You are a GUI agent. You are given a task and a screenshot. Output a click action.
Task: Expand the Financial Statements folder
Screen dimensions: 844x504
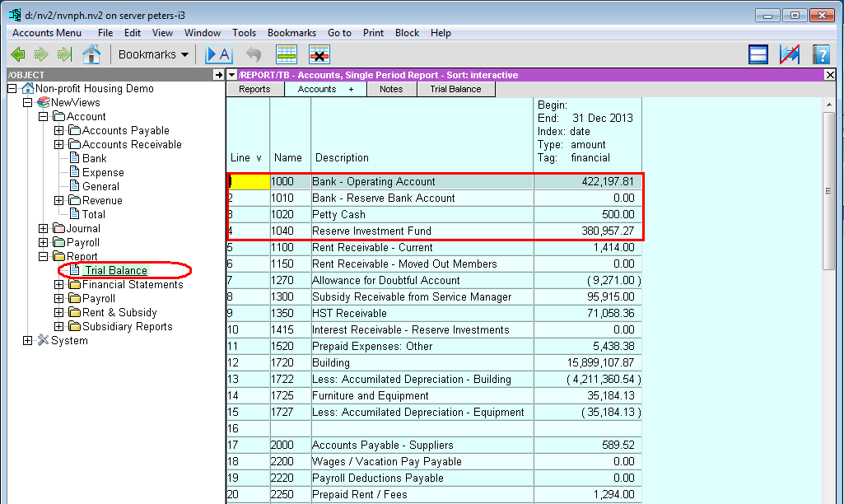point(58,284)
